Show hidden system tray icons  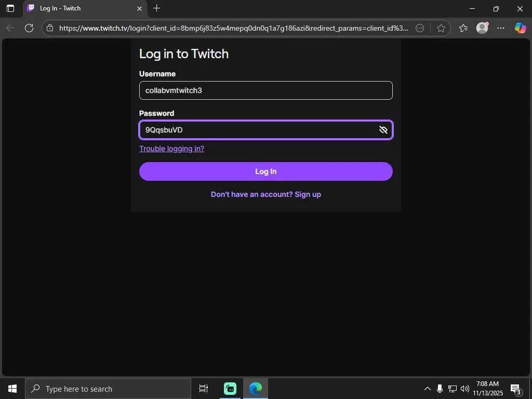coord(428,389)
